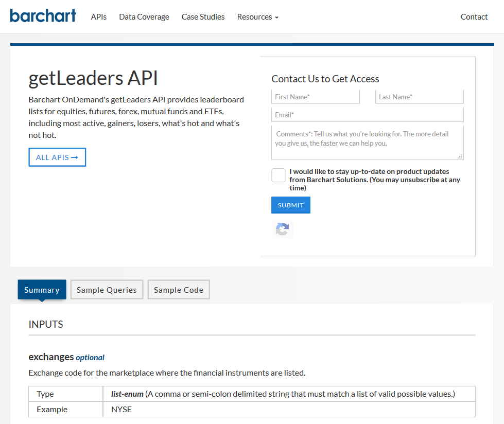Click the NYSE example value
Viewport: 504px width, 424px height.
[x=121, y=410]
